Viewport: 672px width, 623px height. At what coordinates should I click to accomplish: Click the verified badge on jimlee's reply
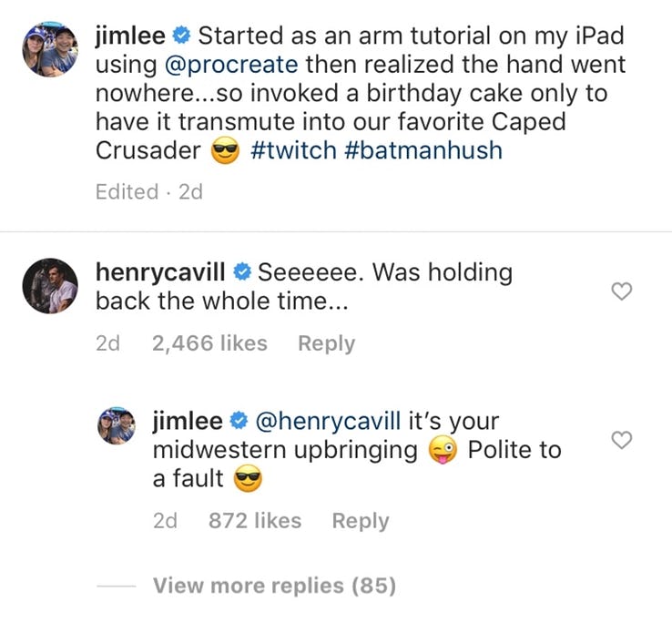coord(239,421)
